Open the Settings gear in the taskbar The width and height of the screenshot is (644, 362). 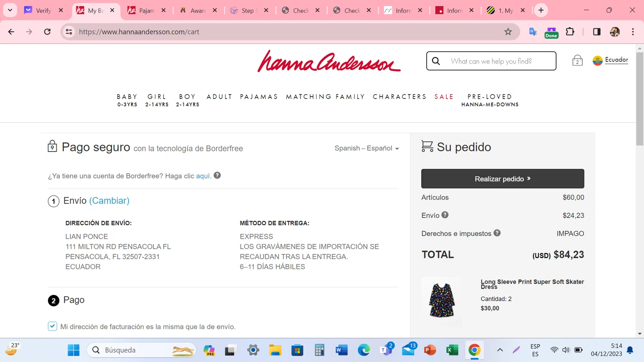click(253, 350)
